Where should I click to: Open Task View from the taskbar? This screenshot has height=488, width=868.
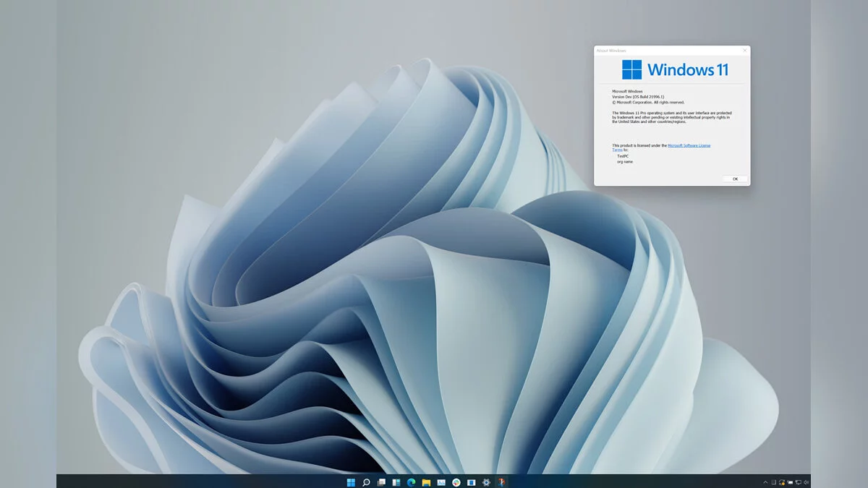tap(381, 482)
